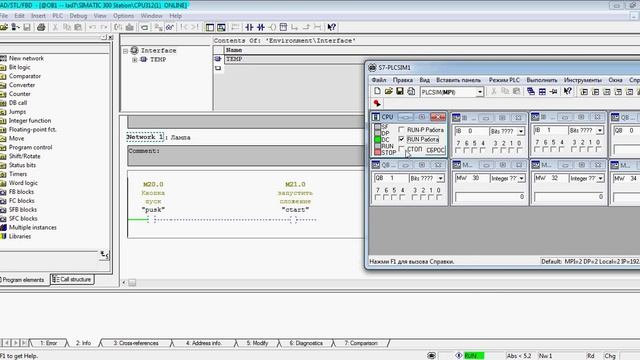The width and height of the screenshot is (640, 360).
Task: Click the Keep on top pin icon in PLCSIM
Action: 553,91
